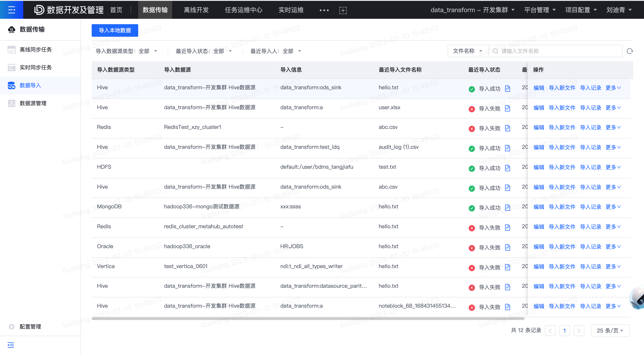Click offline sync task sidebar icon

11,49
